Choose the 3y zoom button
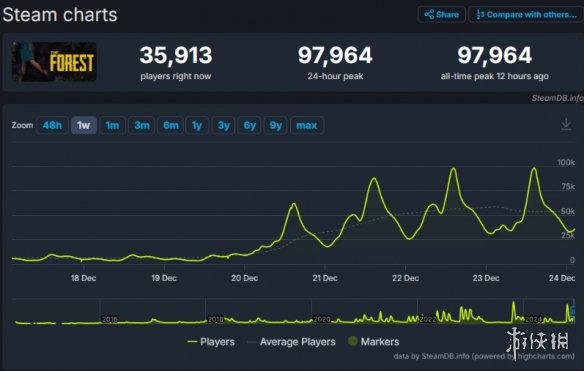 pyautogui.click(x=224, y=125)
